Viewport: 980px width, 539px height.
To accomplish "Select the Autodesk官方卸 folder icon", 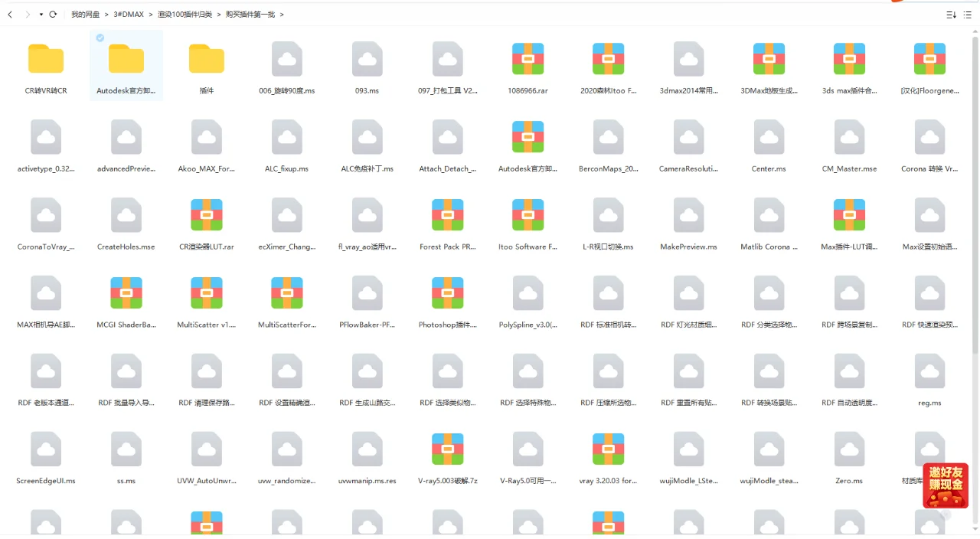I will [x=126, y=59].
